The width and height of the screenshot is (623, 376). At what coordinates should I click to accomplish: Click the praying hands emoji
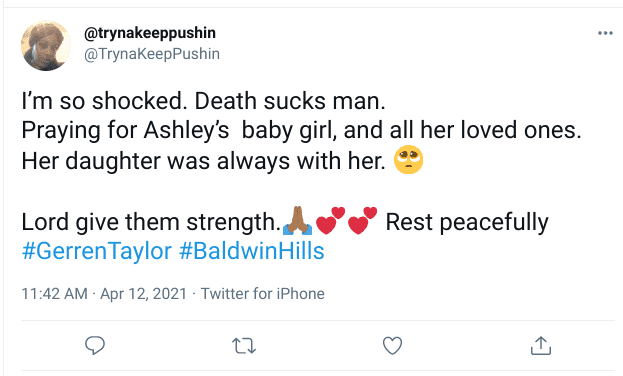tap(297, 220)
